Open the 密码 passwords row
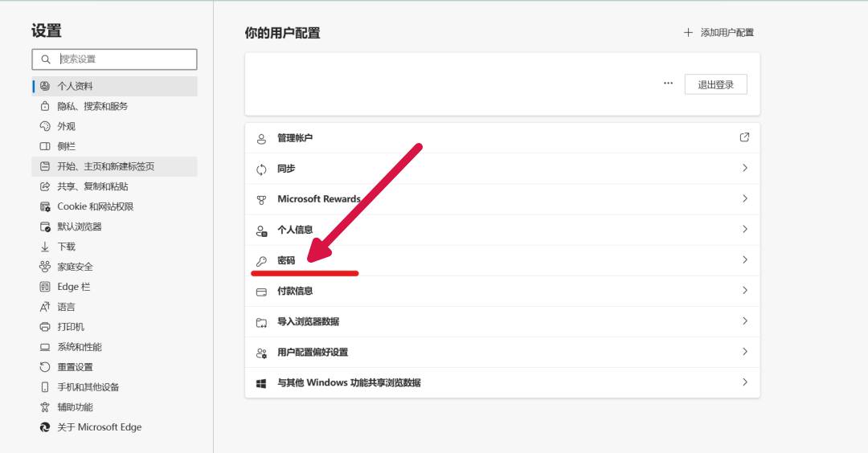Screen dimensions: 868x453 (x=502, y=260)
